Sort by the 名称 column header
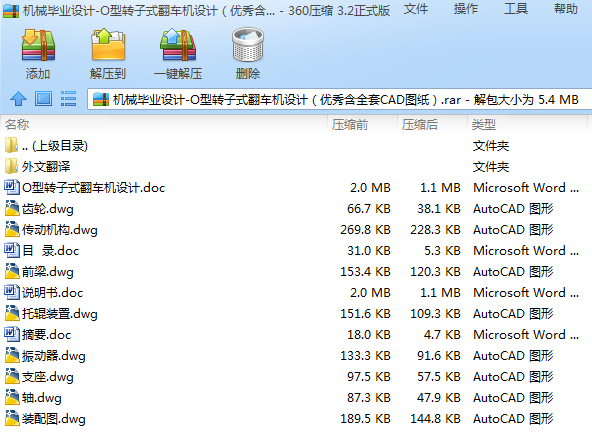The height and width of the screenshot is (438, 592). click(17, 124)
